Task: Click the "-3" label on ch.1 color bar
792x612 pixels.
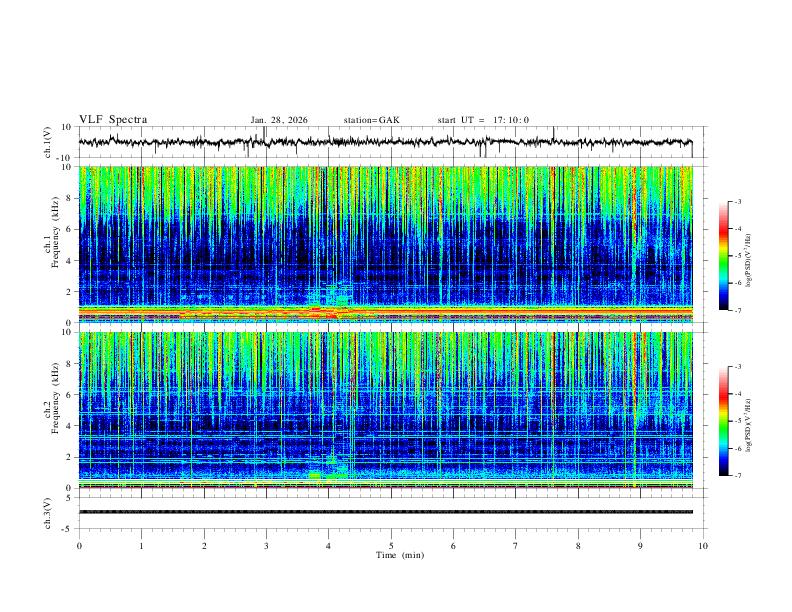Action: (738, 201)
